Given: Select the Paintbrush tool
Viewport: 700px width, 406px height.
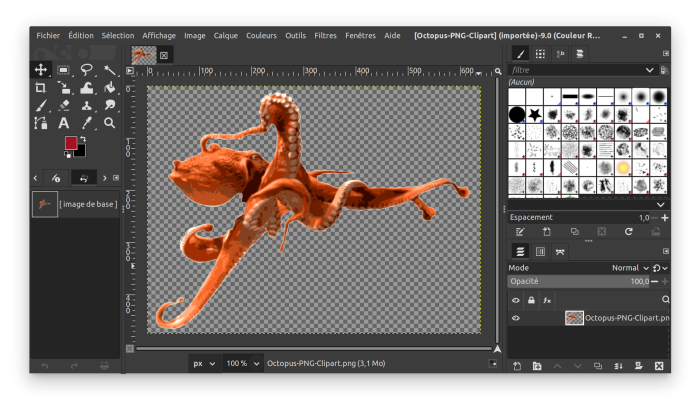Looking at the screenshot, I should tap(41, 105).
